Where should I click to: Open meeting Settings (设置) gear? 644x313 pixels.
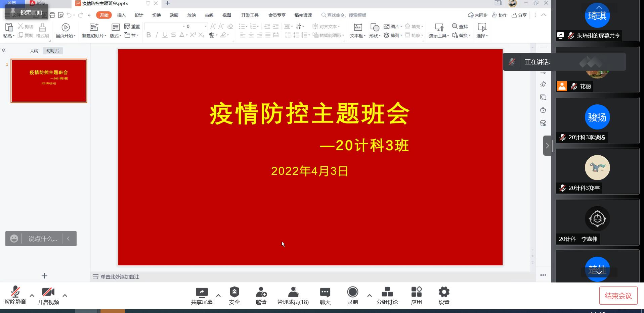click(x=444, y=296)
